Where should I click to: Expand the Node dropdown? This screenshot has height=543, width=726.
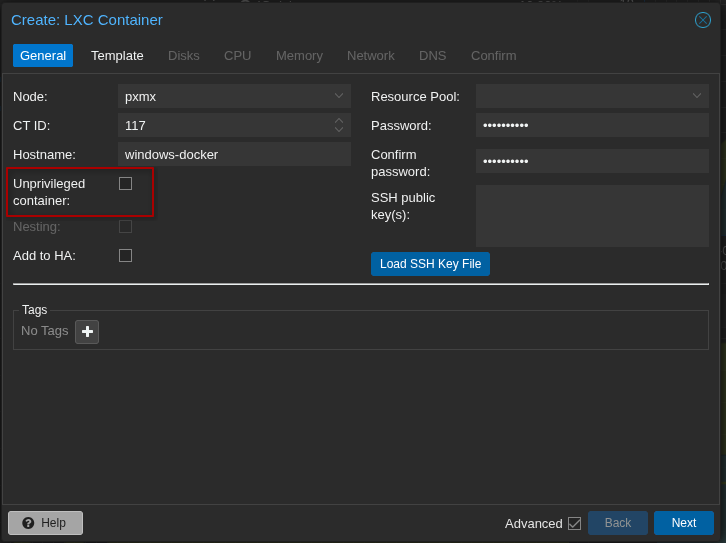pyautogui.click(x=339, y=97)
